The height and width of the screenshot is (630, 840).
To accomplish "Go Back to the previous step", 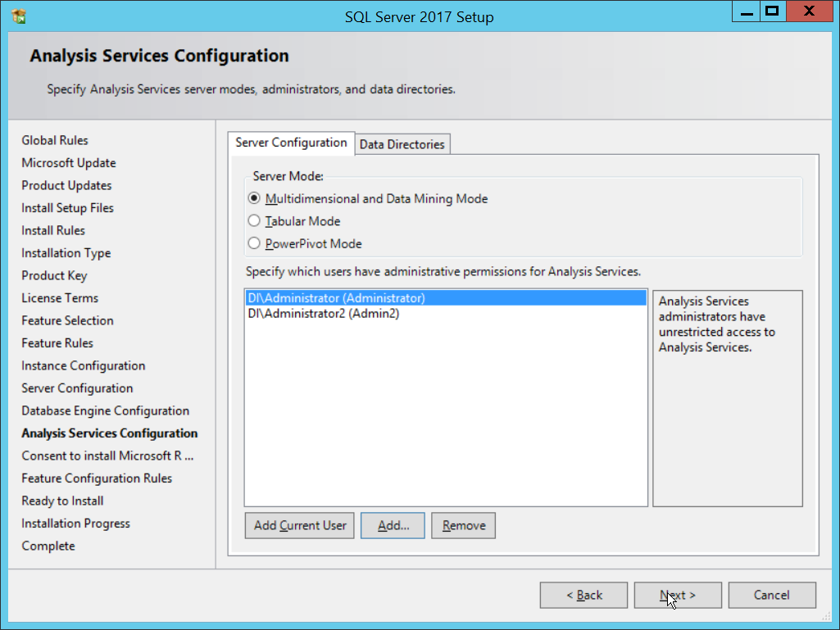I will [583, 596].
